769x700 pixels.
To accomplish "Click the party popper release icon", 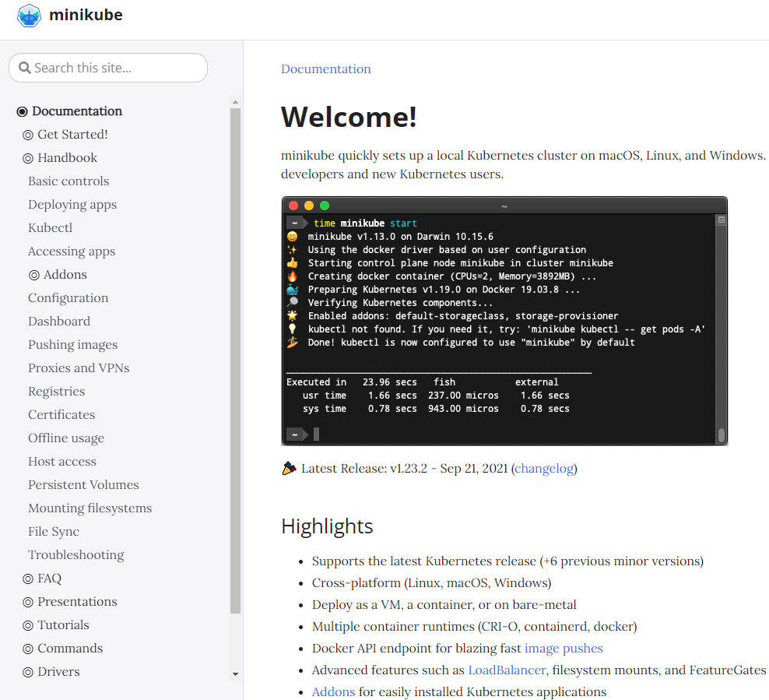I will (x=289, y=469).
